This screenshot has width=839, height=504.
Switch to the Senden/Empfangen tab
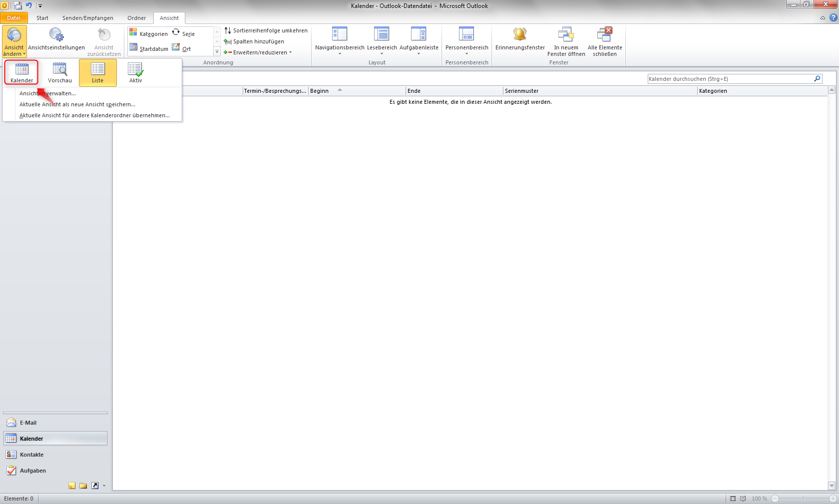pyautogui.click(x=87, y=18)
